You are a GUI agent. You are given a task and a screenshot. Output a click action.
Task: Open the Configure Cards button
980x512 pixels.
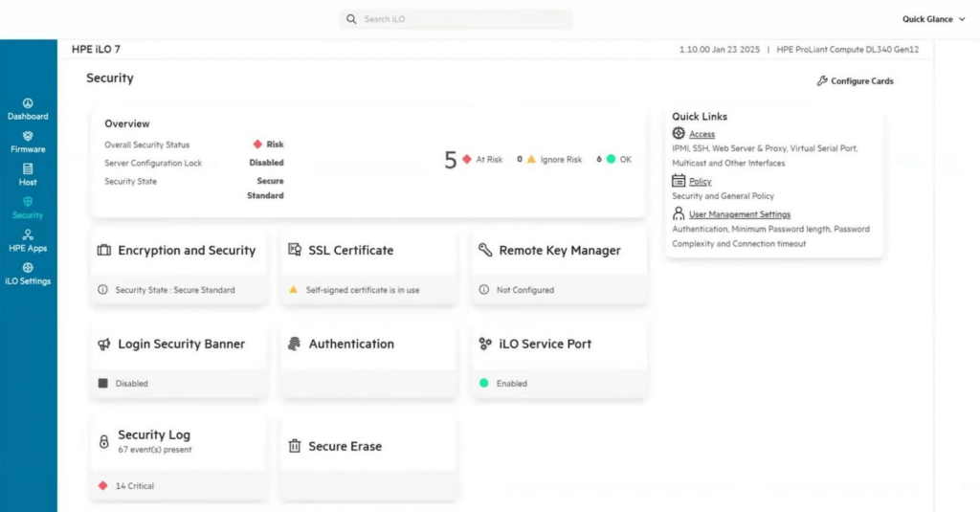click(855, 80)
